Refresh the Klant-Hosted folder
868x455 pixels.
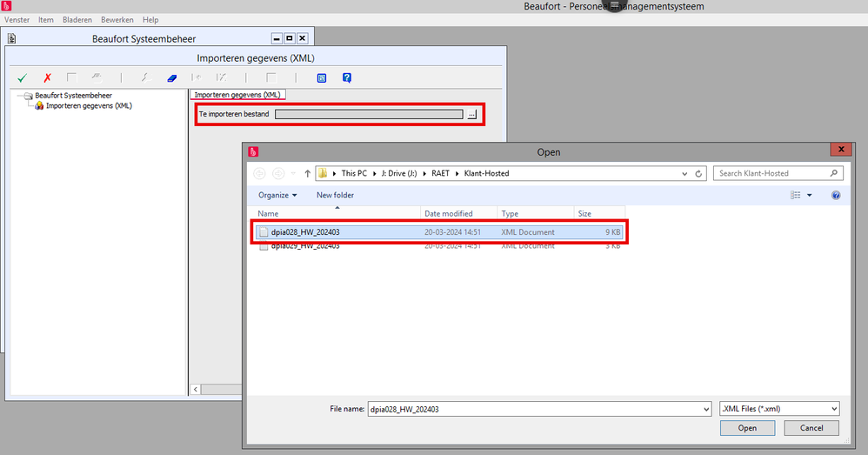coord(698,173)
